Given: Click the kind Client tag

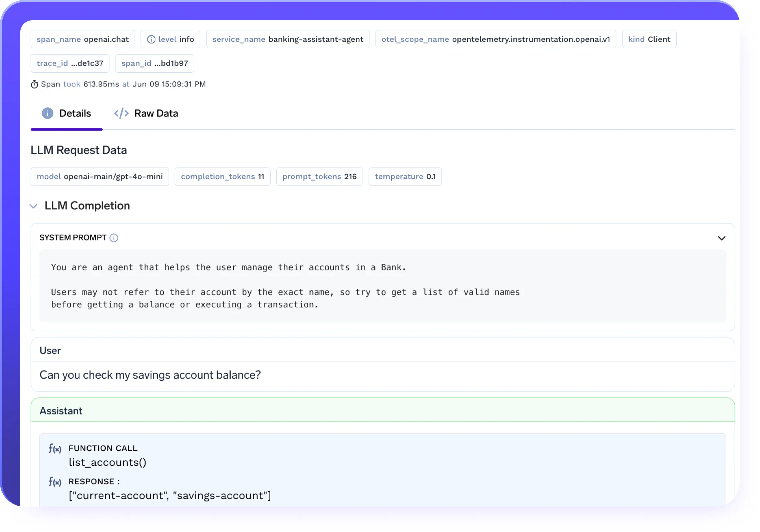Looking at the screenshot, I should (649, 39).
